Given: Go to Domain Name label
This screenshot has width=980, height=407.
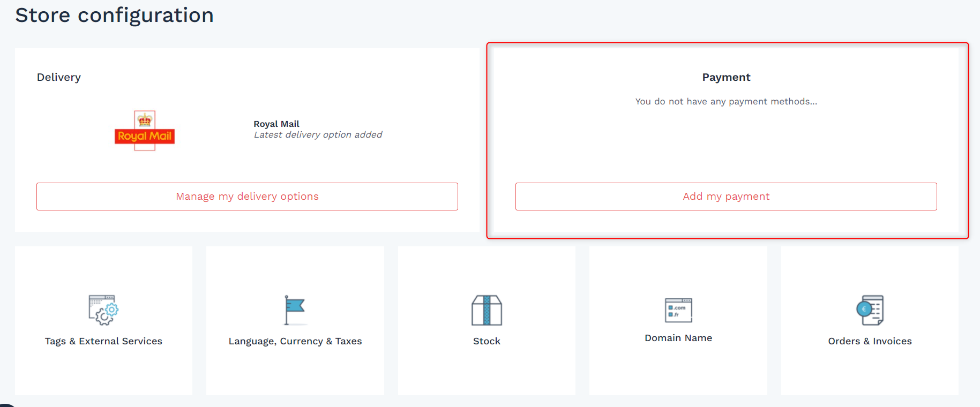Looking at the screenshot, I should click(678, 338).
